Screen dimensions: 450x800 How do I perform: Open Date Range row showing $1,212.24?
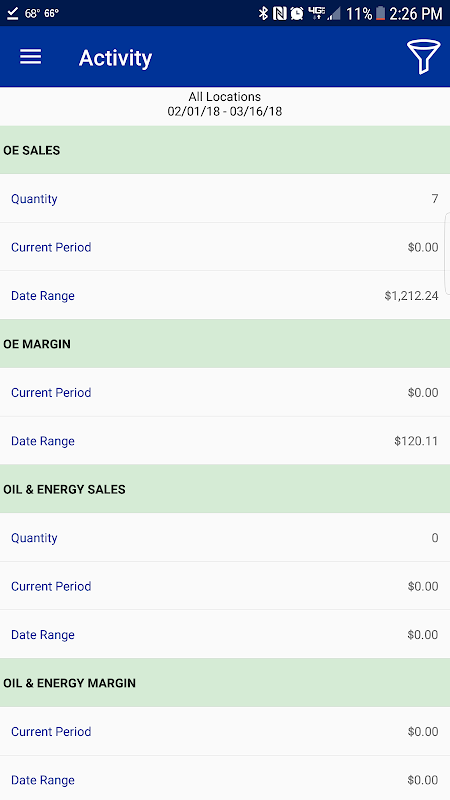tap(225, 295)
